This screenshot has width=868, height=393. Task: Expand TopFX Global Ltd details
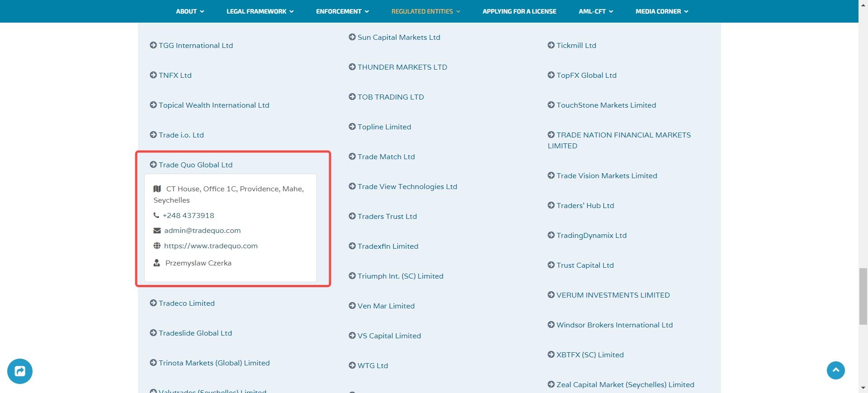[582, 75]
